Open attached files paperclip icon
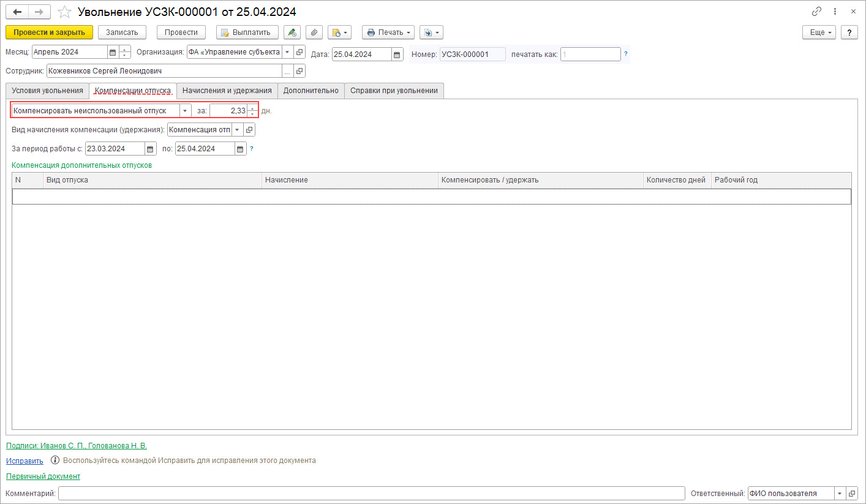The image size is (866, 504). [x=314, y=32]
